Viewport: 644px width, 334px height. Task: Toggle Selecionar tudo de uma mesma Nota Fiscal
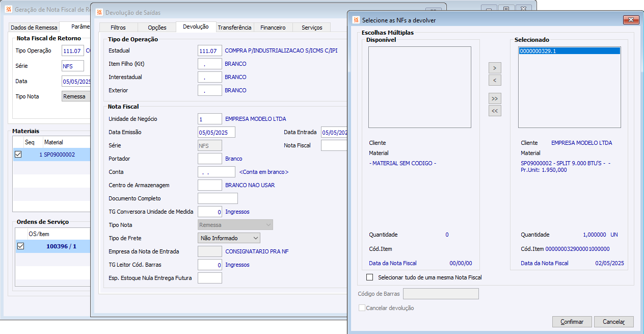(369, 277)
